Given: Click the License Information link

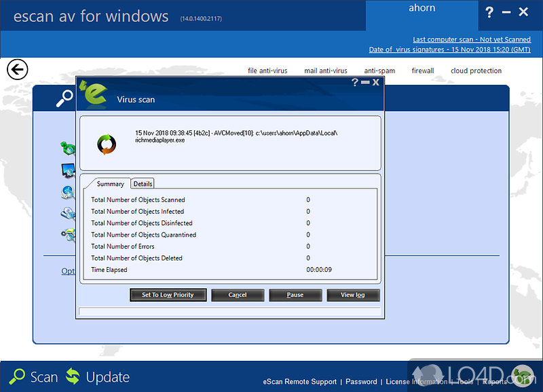Looking at the screenshot, I should pos(417,382).
